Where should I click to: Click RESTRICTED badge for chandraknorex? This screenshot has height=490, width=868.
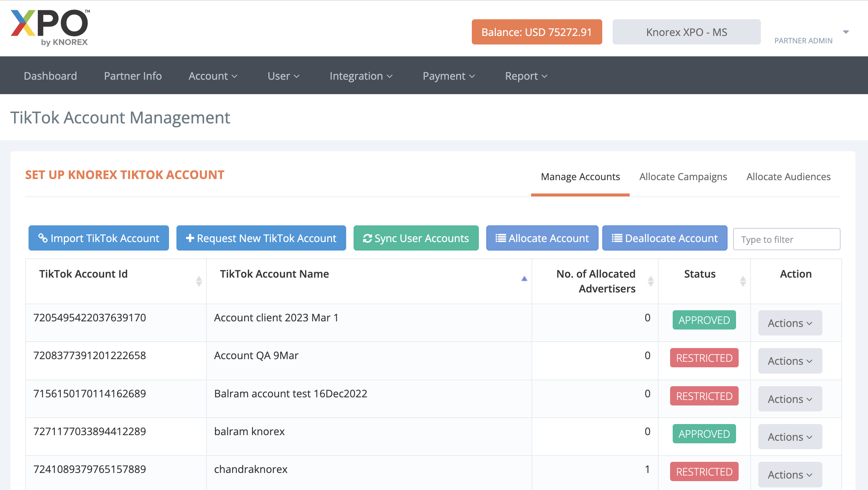[x=704, y=471]
